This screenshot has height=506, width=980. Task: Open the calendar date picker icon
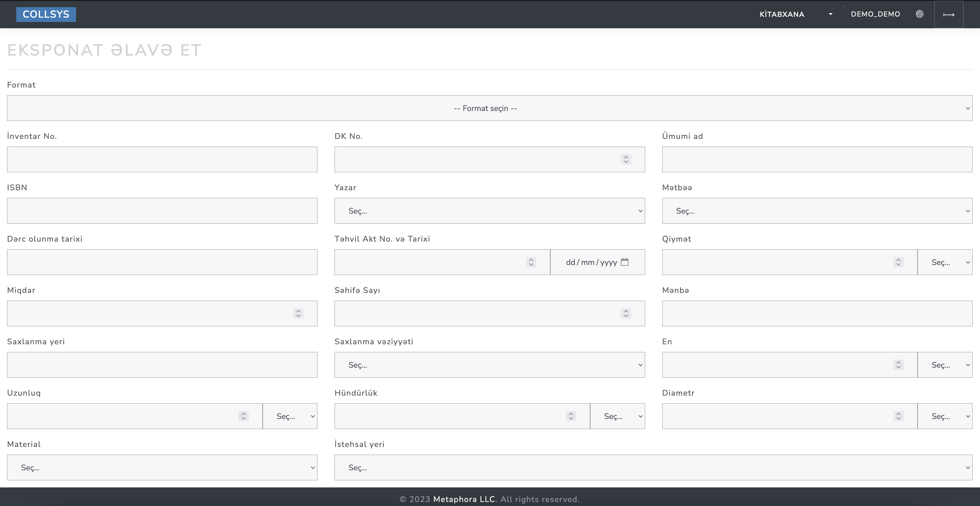624,262
